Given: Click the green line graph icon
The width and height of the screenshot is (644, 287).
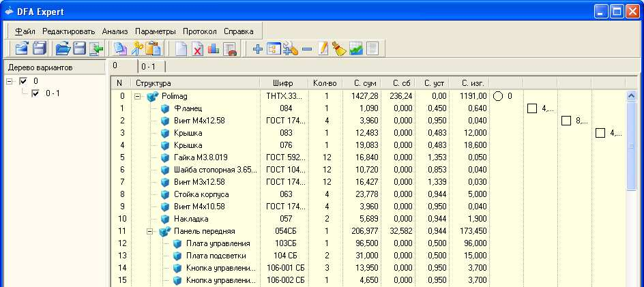Looking at the screenshot, I should [x=356, y=49].
